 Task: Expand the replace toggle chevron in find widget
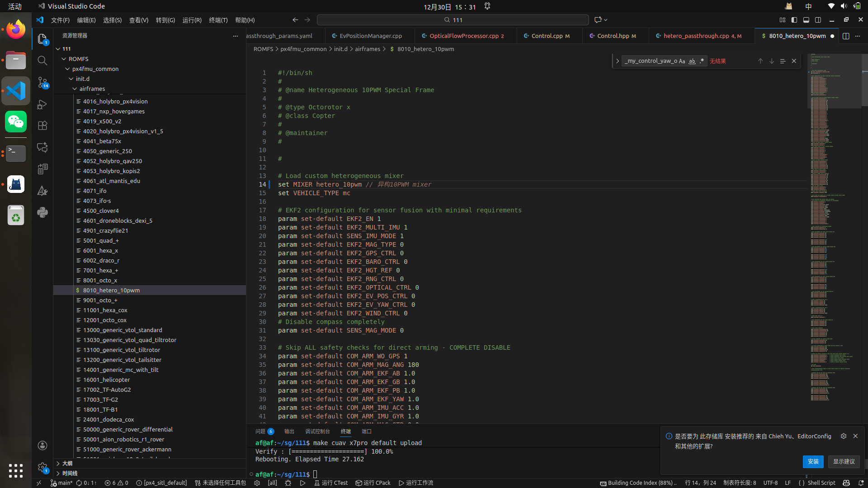(x=618, y=61)
